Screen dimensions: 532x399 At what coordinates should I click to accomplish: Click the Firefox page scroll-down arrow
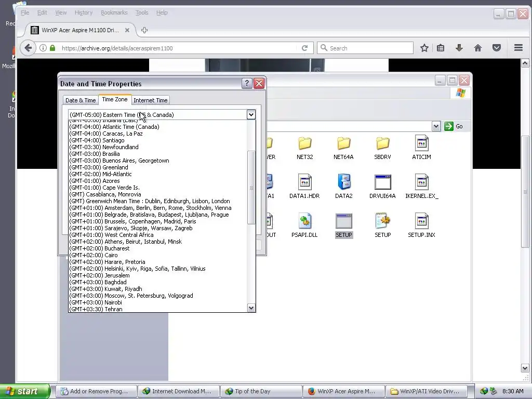tap(525, 368)
